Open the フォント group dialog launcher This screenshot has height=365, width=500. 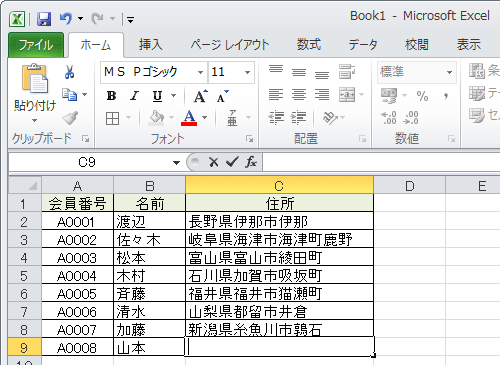(249, 139)
